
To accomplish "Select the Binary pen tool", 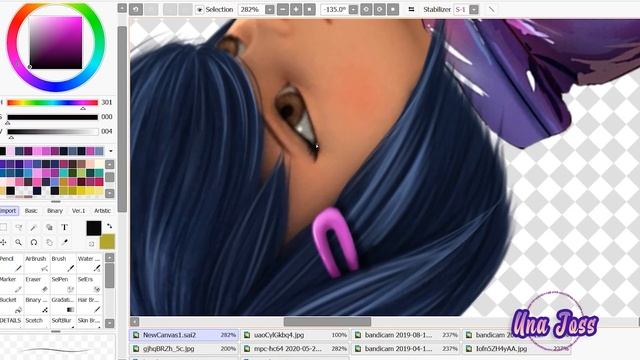I will click(37, 304).
